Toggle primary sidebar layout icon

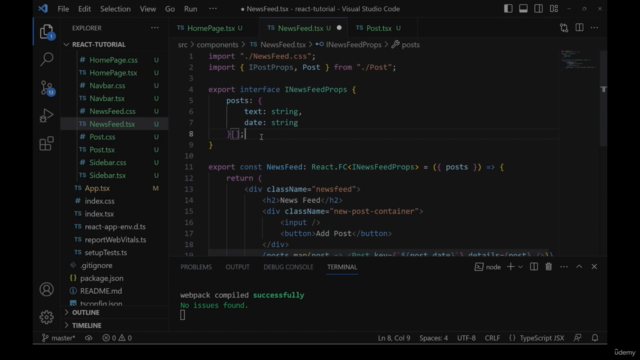tap(508, 9)
